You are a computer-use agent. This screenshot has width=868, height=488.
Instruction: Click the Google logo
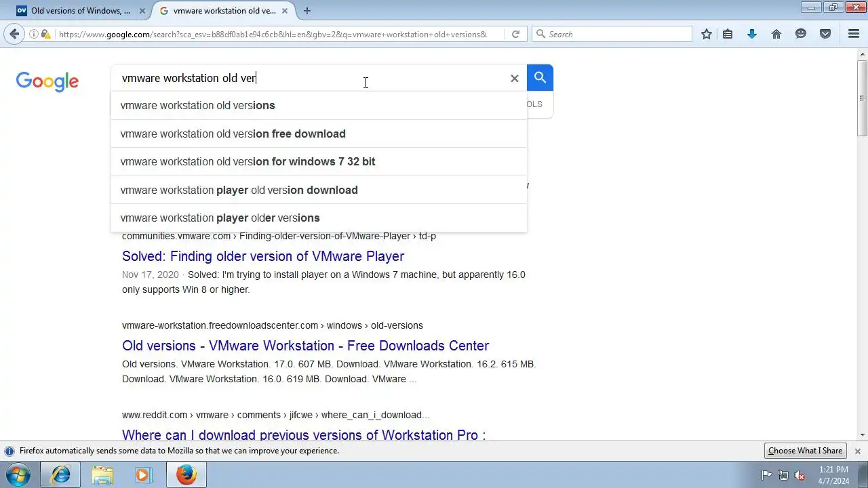(47, 82)
